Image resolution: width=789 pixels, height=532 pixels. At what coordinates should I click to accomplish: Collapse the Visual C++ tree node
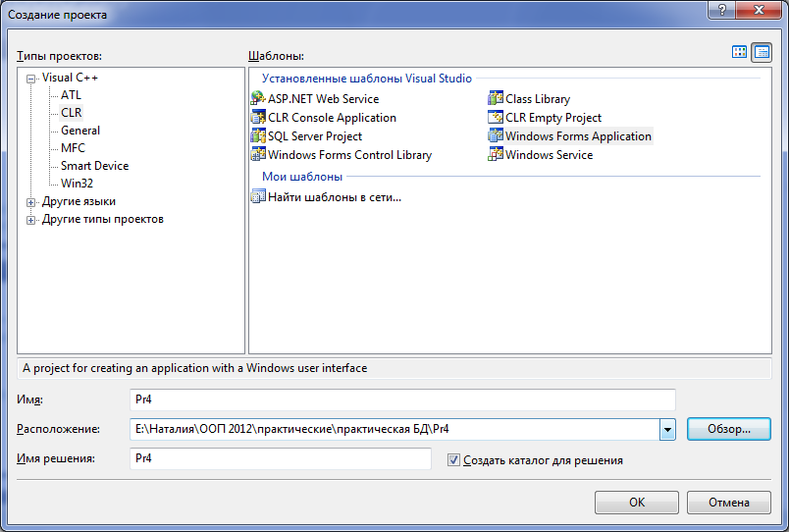[x=31, y=79]
